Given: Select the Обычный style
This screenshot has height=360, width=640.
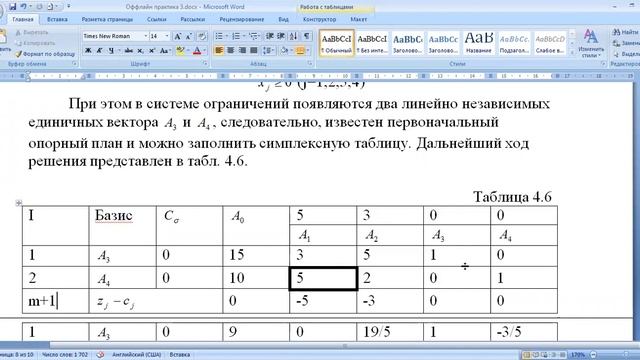Looking at the screenshot, I should click(337, 43).
